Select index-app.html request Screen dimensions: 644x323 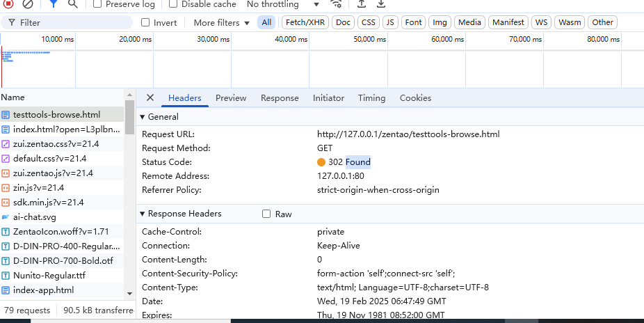62,290
